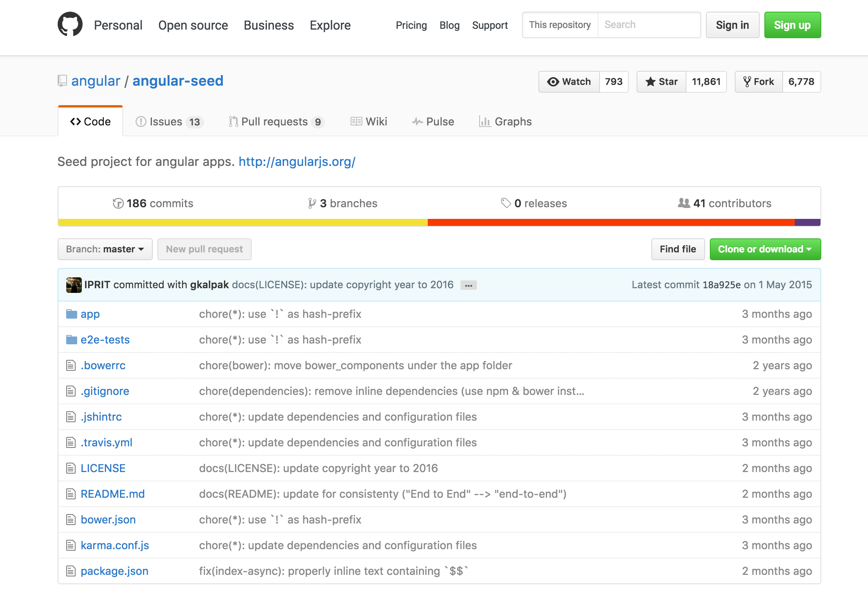Open the Explore nav item
The image size is (868, 592).
(x=330, y=25)
